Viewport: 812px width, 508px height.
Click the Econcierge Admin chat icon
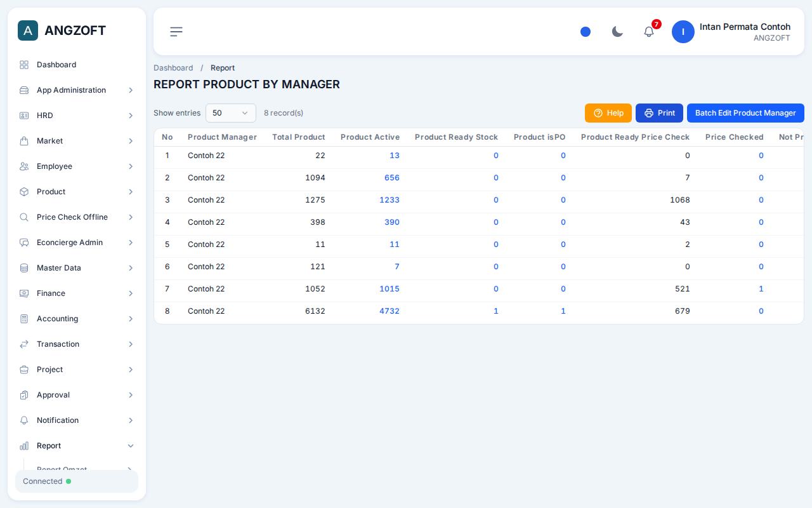pos(24,243)
